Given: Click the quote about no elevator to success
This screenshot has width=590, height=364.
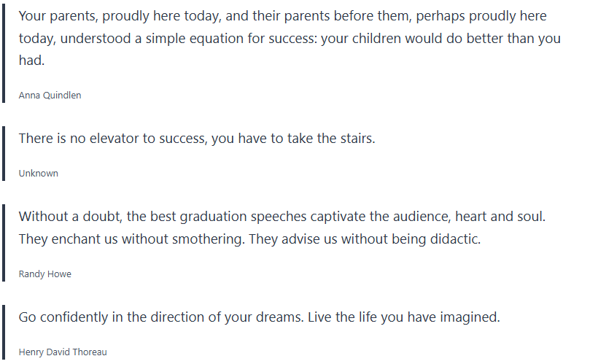Looking at the screenshot, I should click(196, 138).
